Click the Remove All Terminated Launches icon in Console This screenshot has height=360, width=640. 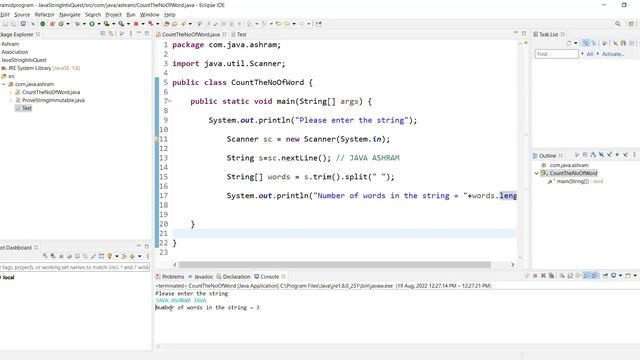point(551,276)
